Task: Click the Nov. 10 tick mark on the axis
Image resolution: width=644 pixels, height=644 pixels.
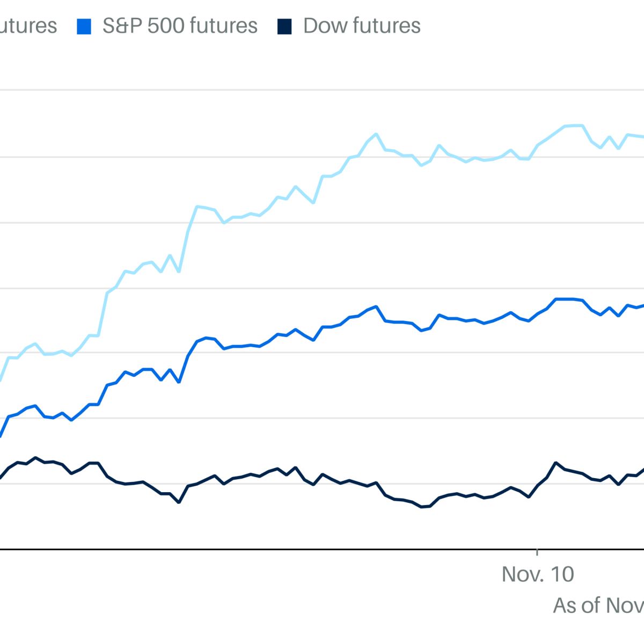Action: (537, 552)
